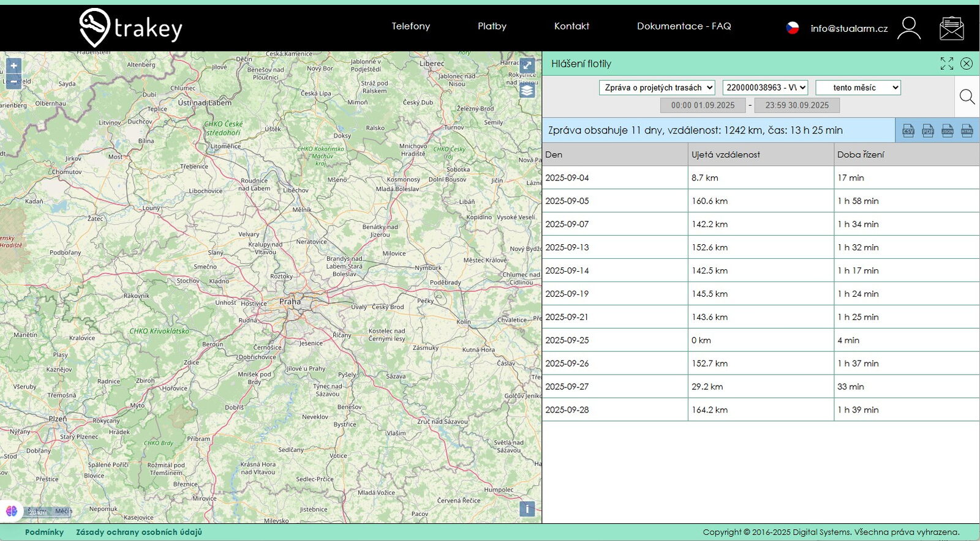The height and width of the screenshot is (541, 980).
Task: Export report as HTML
Action: click(967, 130)
